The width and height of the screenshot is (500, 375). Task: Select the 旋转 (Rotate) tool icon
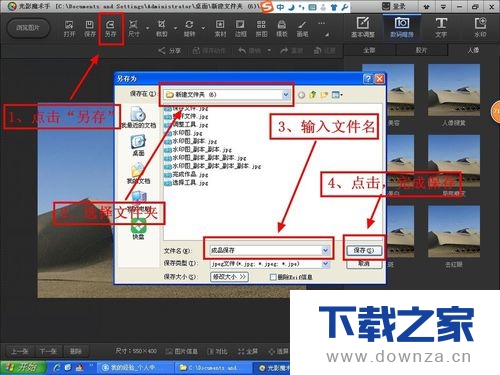coord(189,28)
